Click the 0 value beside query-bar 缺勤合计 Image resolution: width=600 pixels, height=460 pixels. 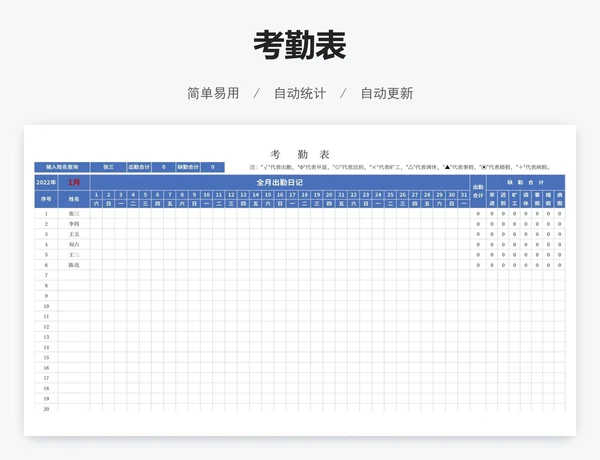tap(213, 167)
